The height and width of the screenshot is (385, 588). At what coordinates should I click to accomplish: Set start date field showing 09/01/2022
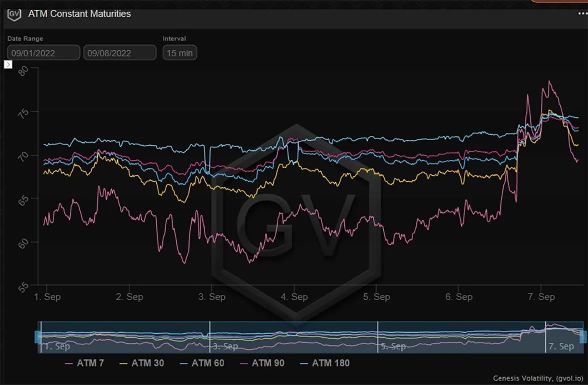point(43,52)
